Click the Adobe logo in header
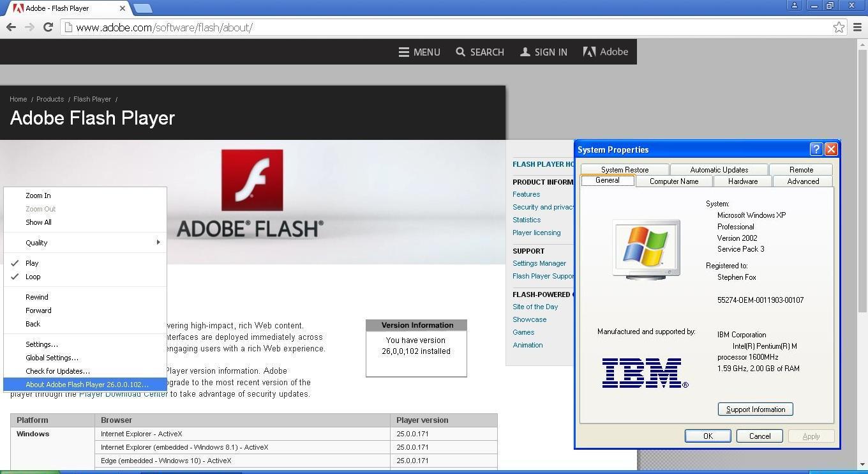 605,52
